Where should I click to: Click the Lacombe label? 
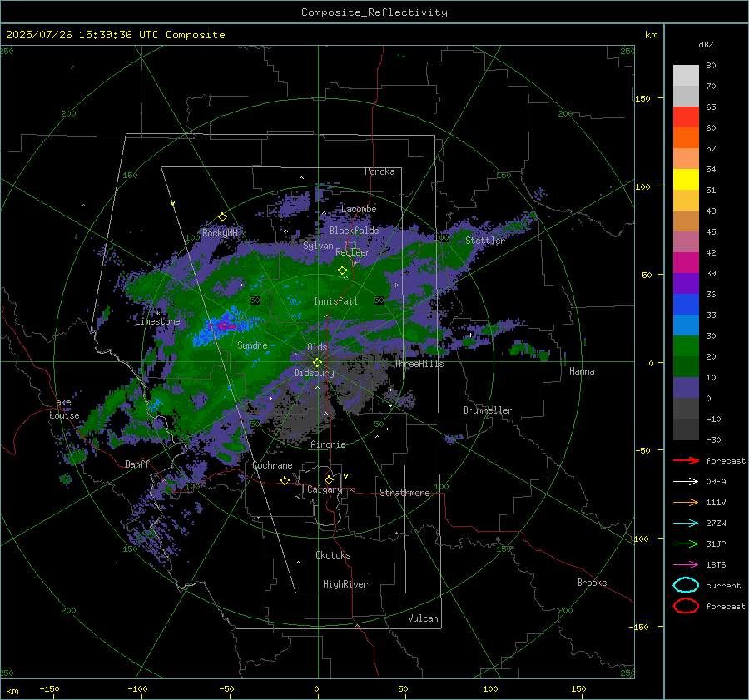pyautogui.click(x=359, y=209)
